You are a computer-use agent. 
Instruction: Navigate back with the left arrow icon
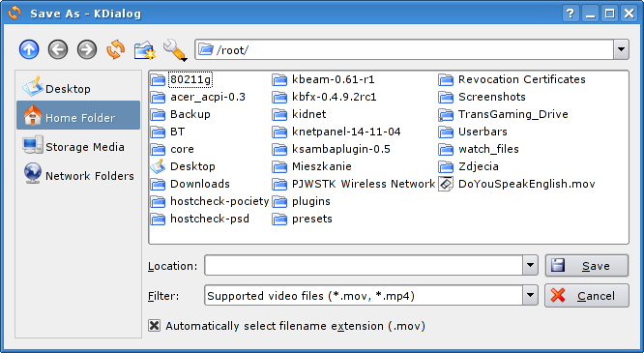(58, 49)
